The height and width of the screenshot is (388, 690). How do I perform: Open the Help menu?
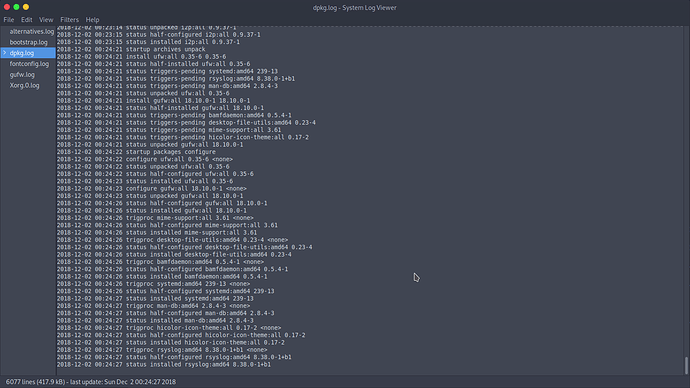pyautogui.click(x=92, y=20)
